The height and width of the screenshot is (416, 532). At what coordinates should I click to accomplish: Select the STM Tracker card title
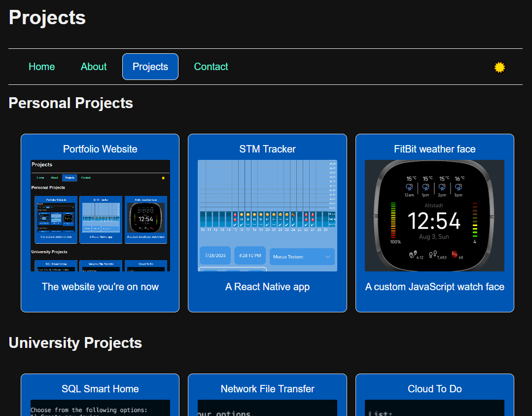(267, 149)
